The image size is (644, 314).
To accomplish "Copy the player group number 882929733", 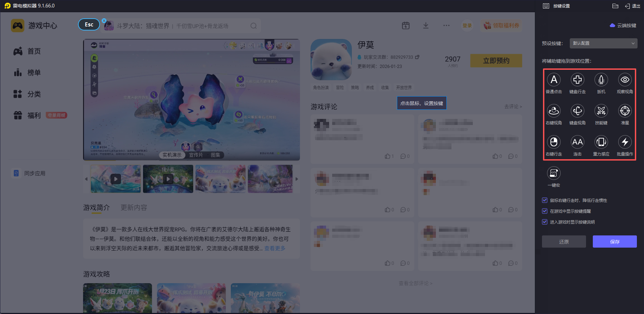I will pyautogui.click(x=417, y=57).
